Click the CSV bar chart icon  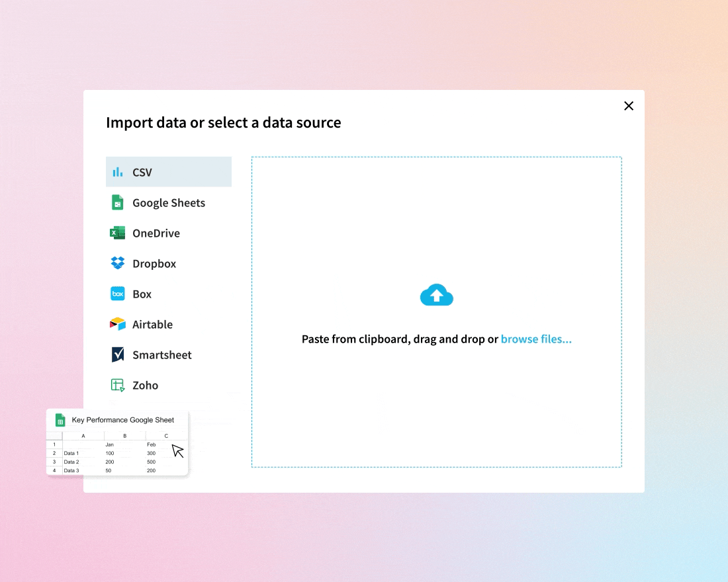tap(117, 172)
